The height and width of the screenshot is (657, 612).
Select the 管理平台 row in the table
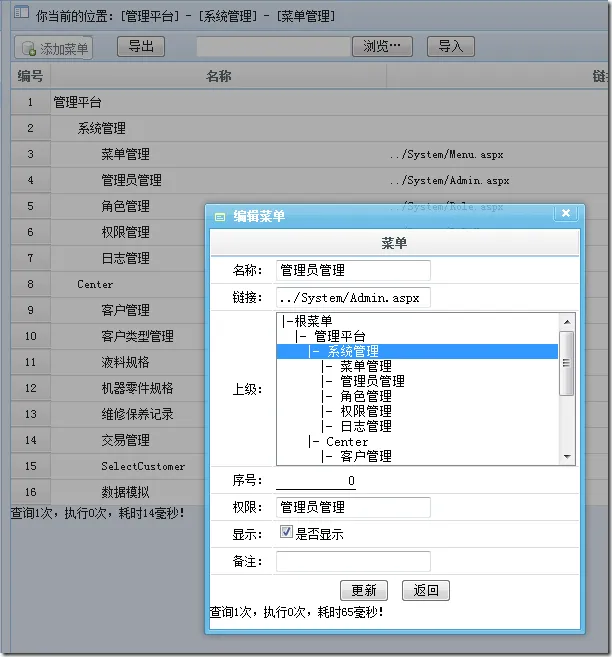309,102
